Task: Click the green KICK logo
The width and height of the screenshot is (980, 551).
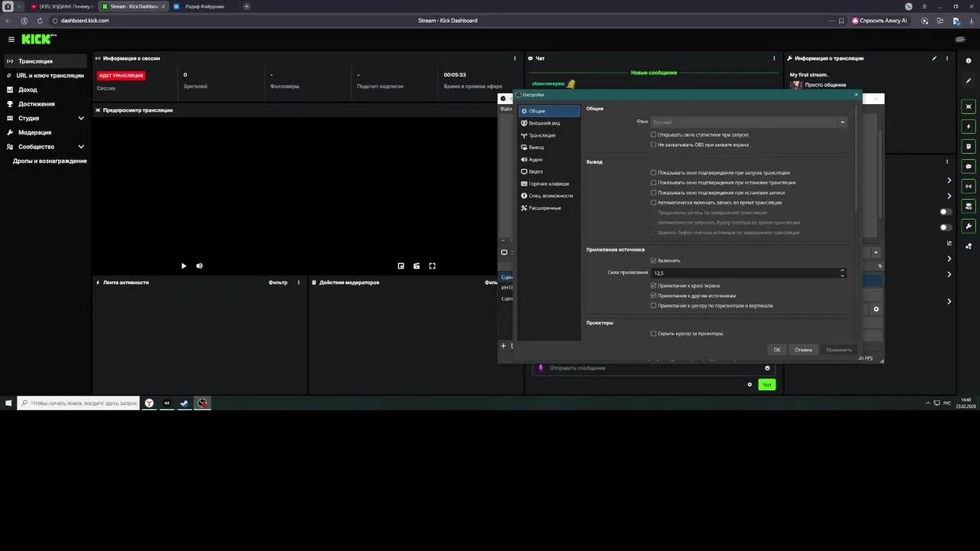Action: (38, 39)
